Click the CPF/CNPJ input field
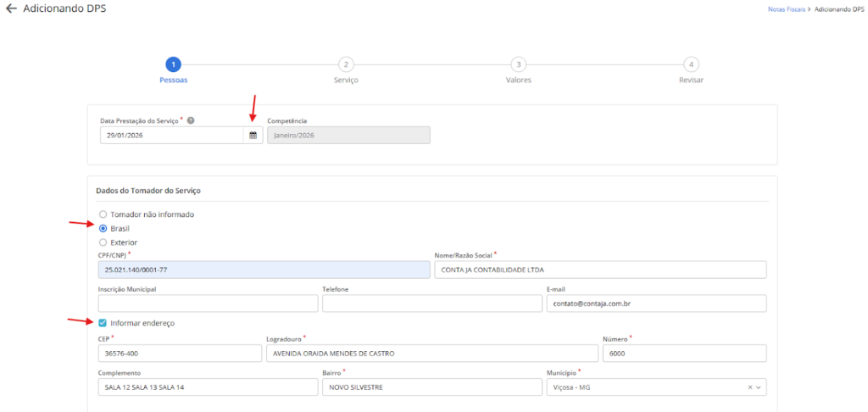The height and width of the screenshot is (412, 868). click(x=264, y=270)
